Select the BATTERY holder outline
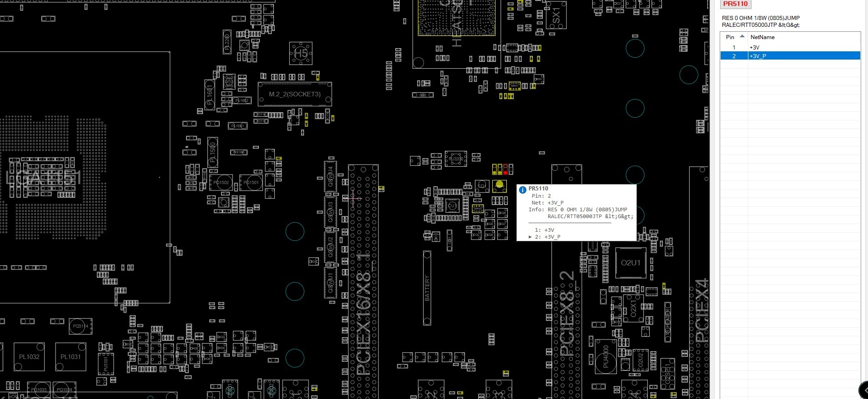This screenshot has height=399, width=868. [427, 288]
